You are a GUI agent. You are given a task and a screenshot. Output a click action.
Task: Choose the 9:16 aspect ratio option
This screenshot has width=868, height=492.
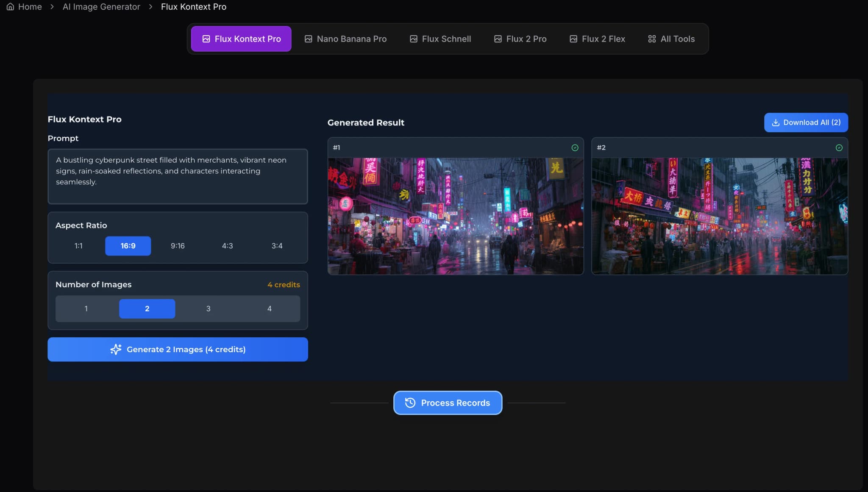pos(178,246)
